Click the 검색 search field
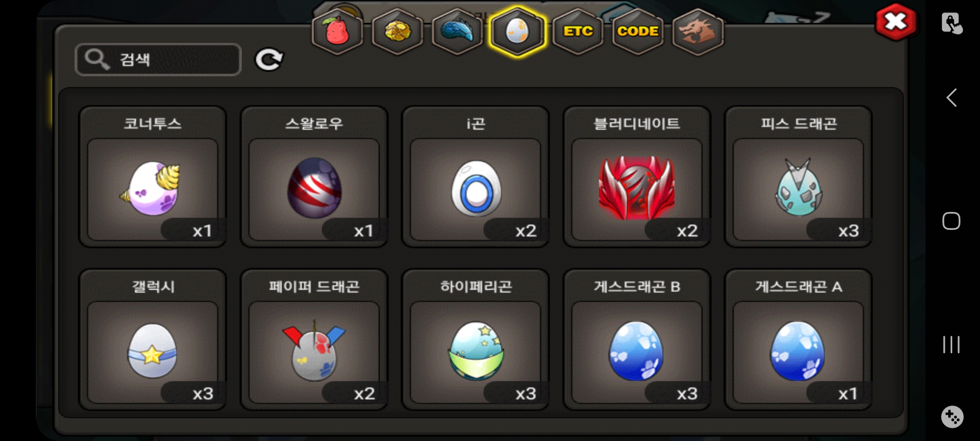This screenshot has height=441, width=980. (x=158, y=60)
